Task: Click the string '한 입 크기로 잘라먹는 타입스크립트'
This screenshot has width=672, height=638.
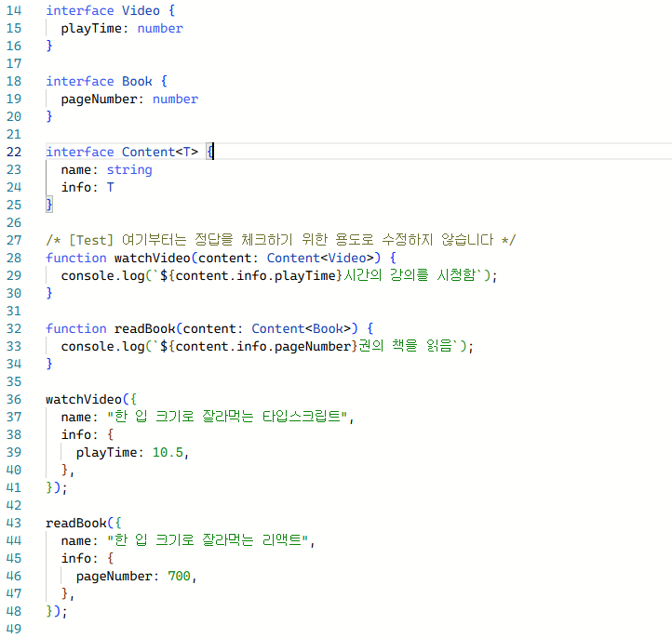Action: (228, 417)
